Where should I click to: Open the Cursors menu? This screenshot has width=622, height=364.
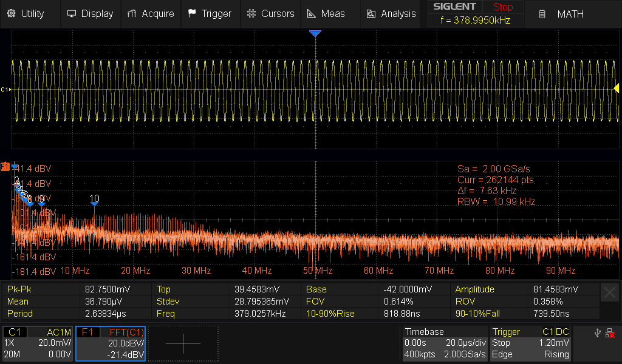(270, 13)
